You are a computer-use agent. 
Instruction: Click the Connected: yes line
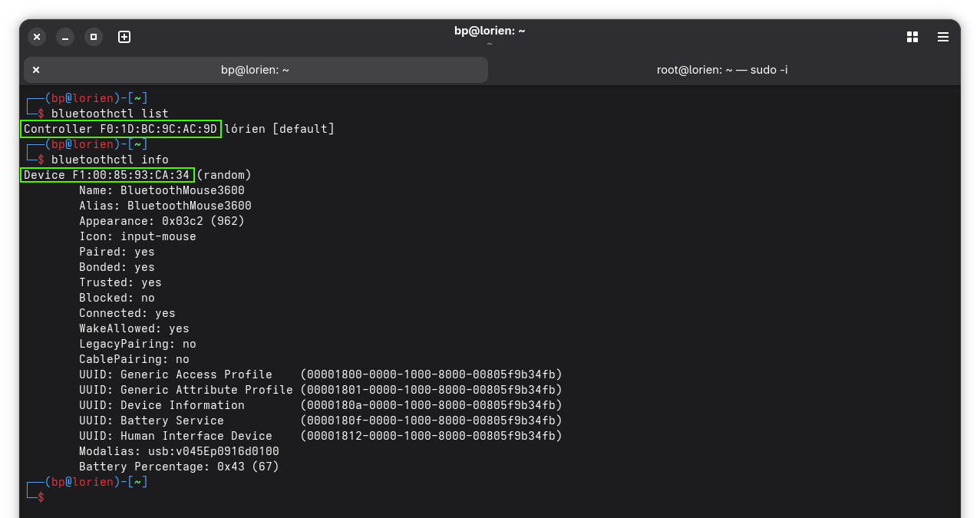click(x=127, y=313)
